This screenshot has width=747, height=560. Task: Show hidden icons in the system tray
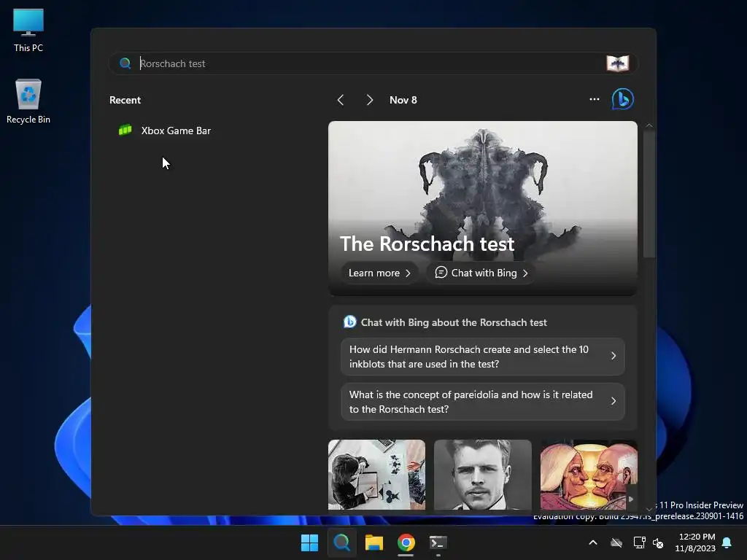pyautogui.click(x=593, y=542)
